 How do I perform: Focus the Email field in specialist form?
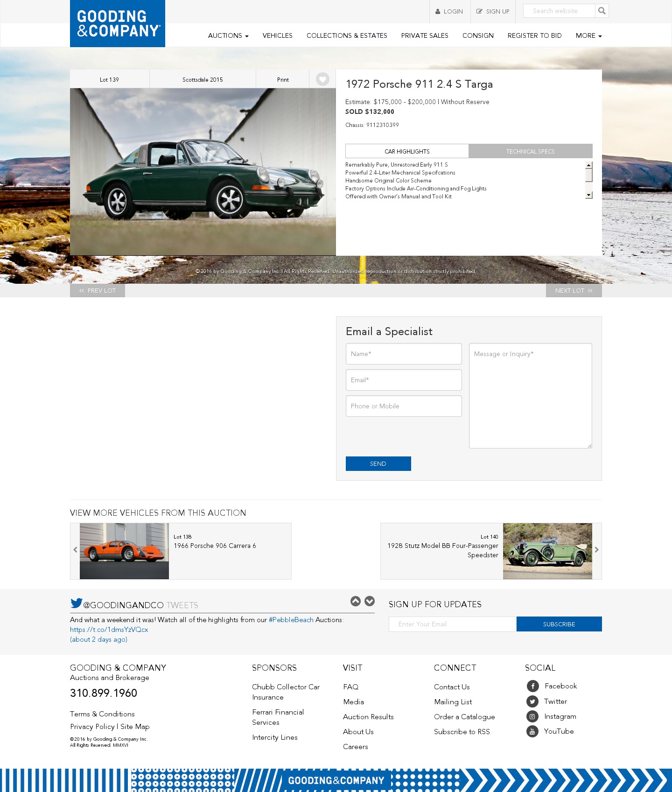(404, 380)
